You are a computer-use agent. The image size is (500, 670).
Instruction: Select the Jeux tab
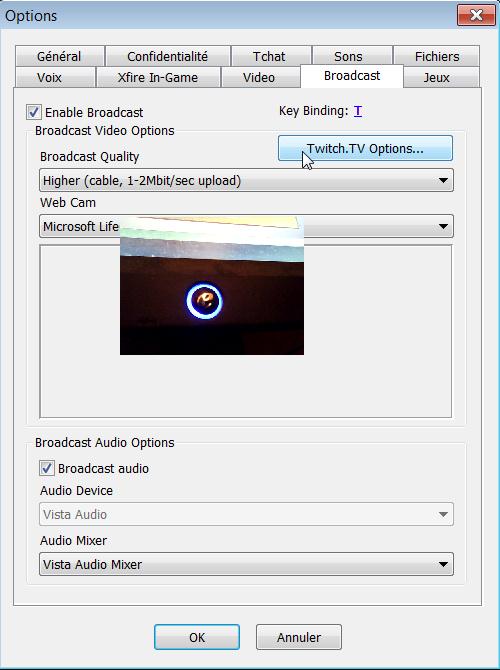(x=437, y=77)
